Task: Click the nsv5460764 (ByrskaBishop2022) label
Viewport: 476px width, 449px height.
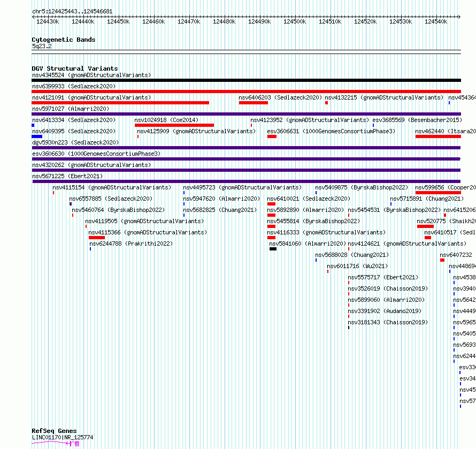Action: tap(118, 210)
